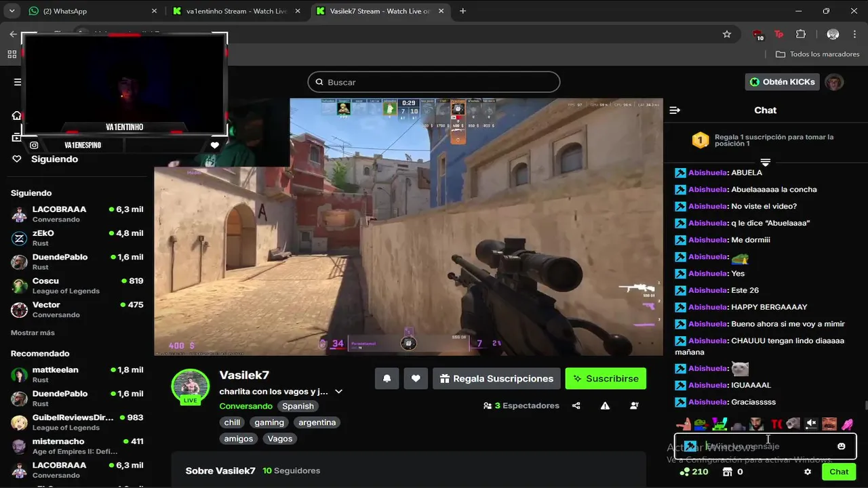Expand the gift leaderboard arrow under position 1
Viewport: 868px width, 488px height.
point(766,162)
